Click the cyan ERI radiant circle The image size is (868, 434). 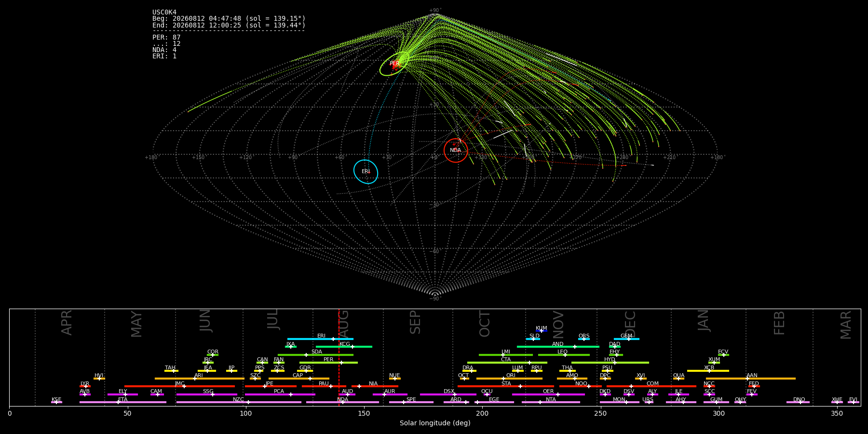366,172
